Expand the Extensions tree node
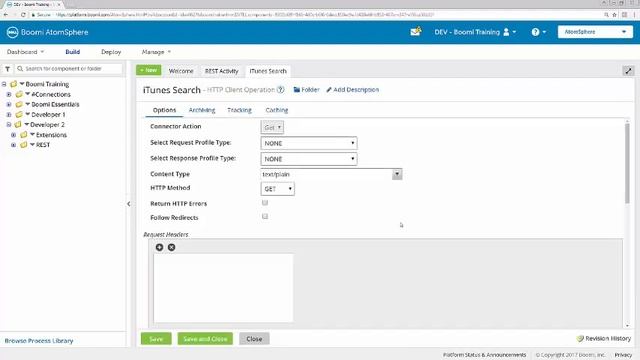 pos(13,135)
